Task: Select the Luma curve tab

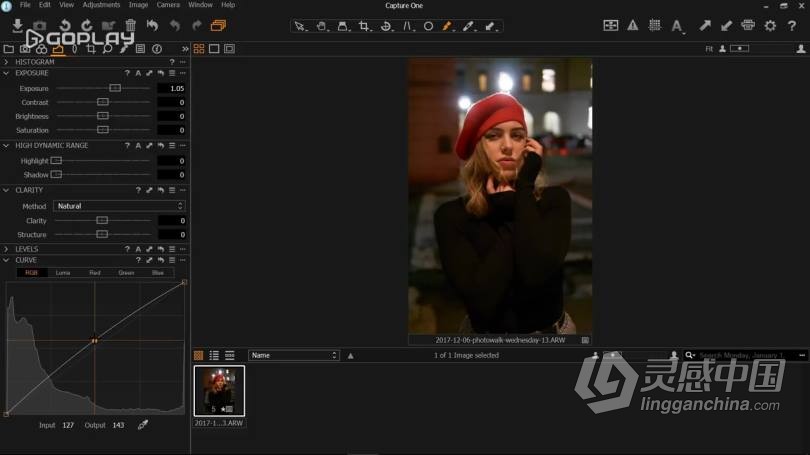Action: [x=63, y=273]
